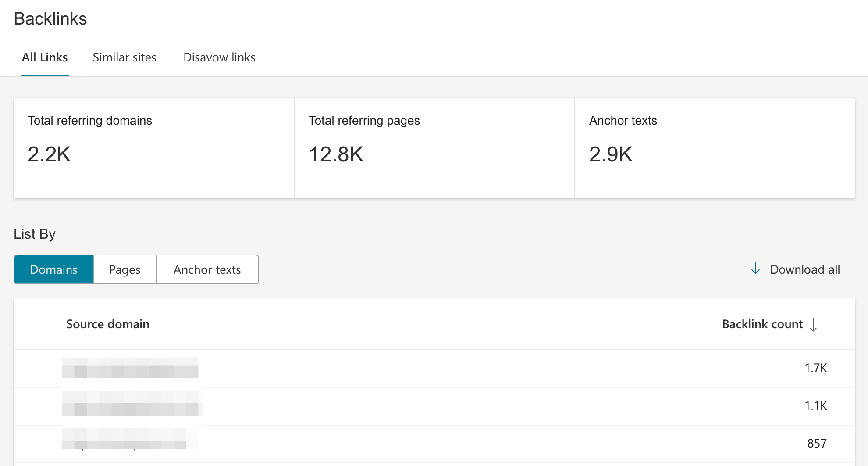868x466 pixels.
Task: Open the second blurred source domain
Action: (x=132, y=403)
